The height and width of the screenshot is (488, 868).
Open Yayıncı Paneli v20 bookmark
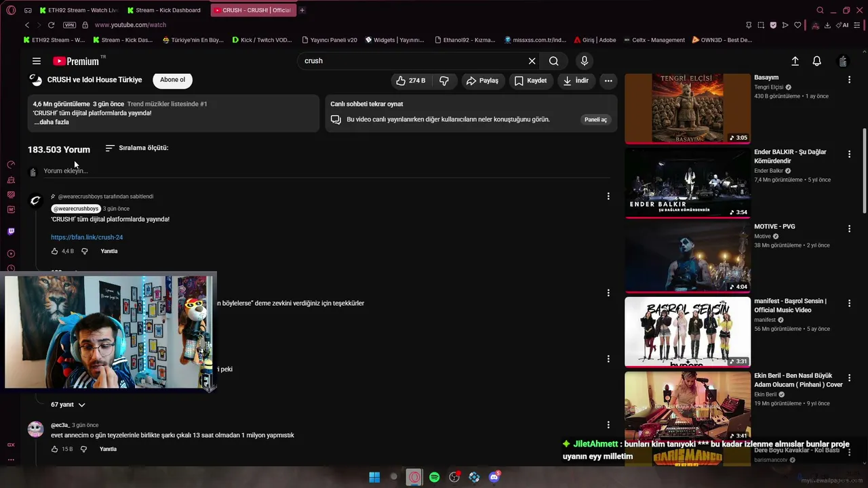[x=330, y=40]
